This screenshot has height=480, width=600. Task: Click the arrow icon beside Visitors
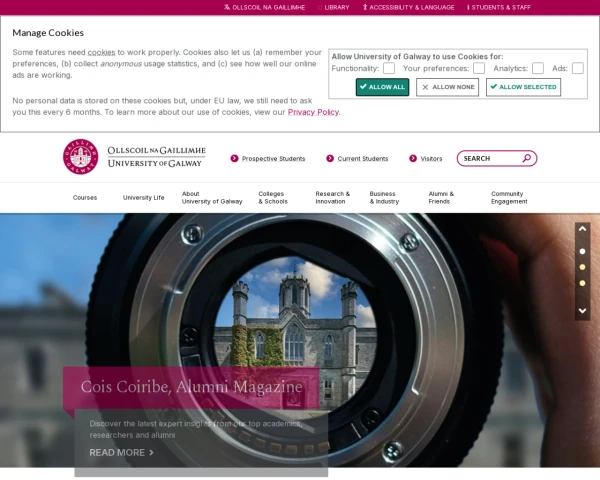click(412, 158)
